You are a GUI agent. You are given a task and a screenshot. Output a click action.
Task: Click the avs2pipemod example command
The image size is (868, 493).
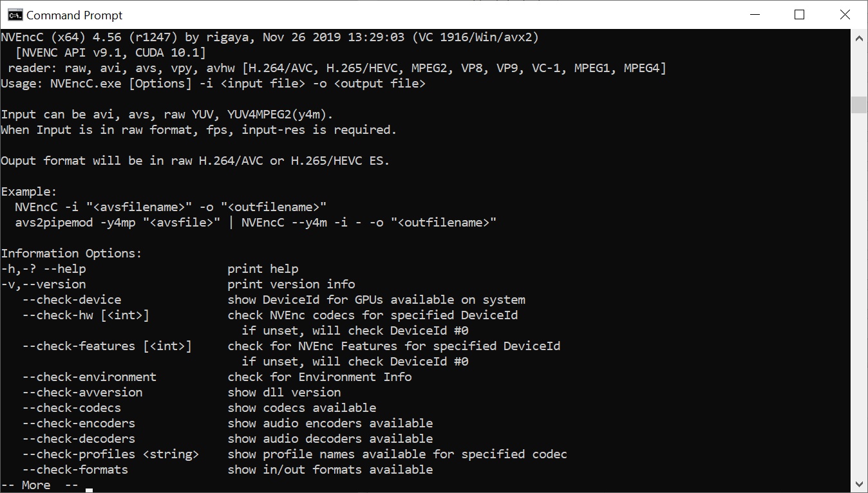pos(256,223)
